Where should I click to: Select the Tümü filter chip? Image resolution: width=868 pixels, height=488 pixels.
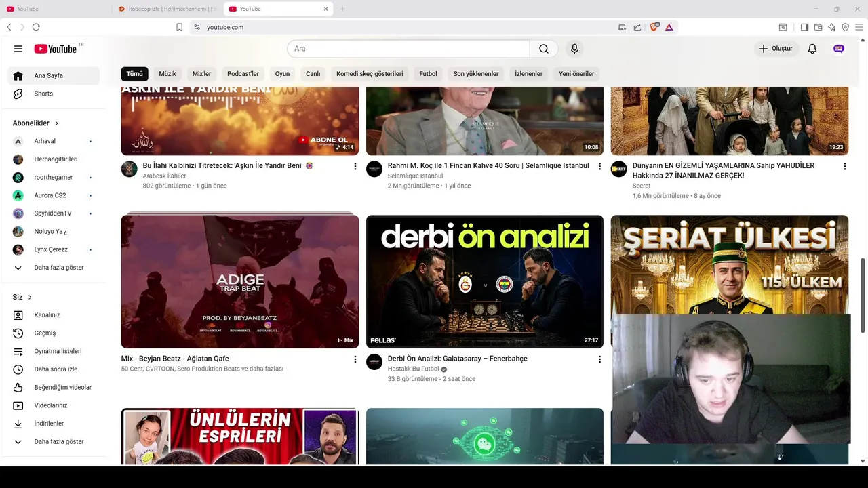tap(134, 74)
